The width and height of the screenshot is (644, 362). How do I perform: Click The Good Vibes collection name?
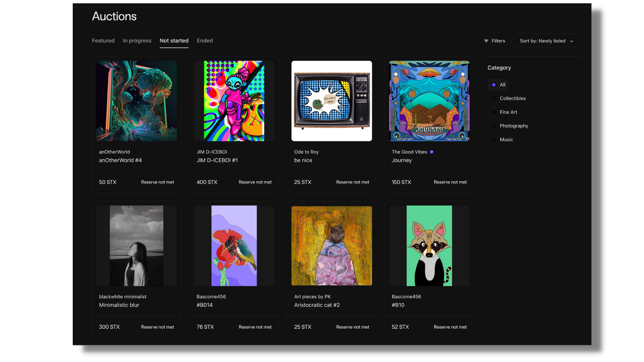pos(410,152)
